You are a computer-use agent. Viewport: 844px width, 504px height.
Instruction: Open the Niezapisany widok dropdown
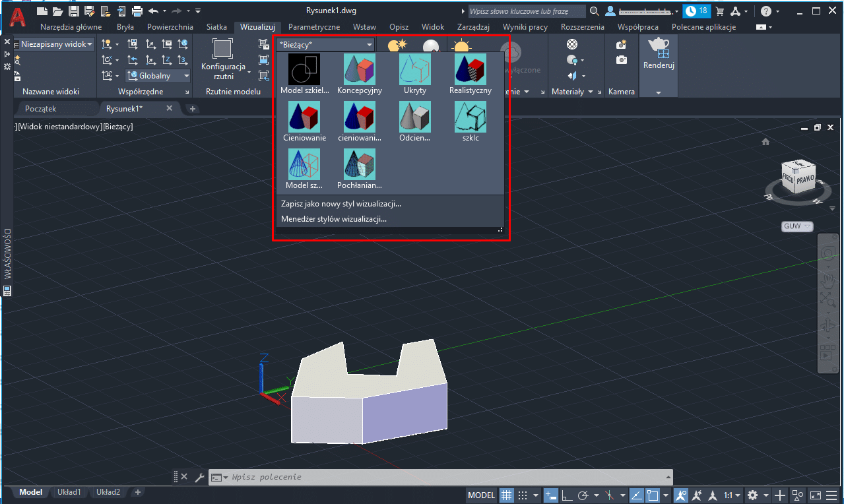point(54,44)
